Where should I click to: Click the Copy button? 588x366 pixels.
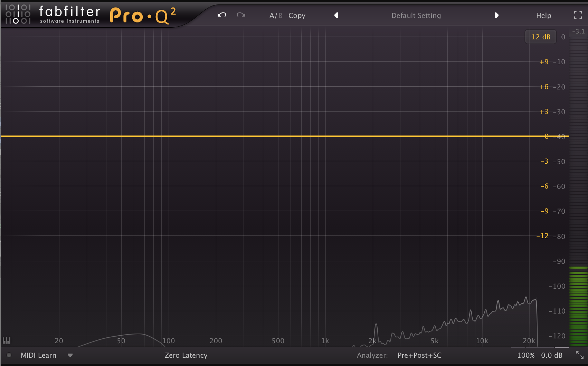tap(297, 16)
